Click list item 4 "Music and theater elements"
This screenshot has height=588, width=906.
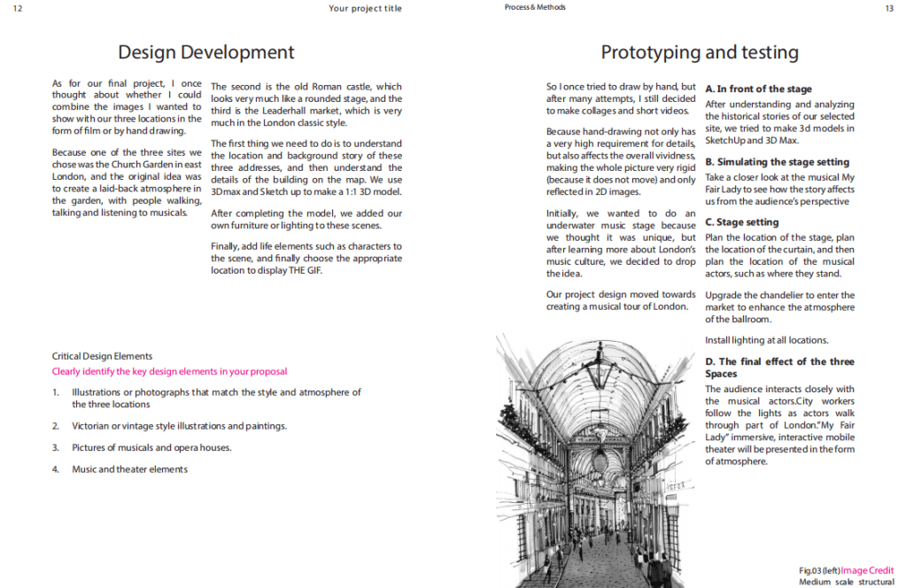[129, 469]
